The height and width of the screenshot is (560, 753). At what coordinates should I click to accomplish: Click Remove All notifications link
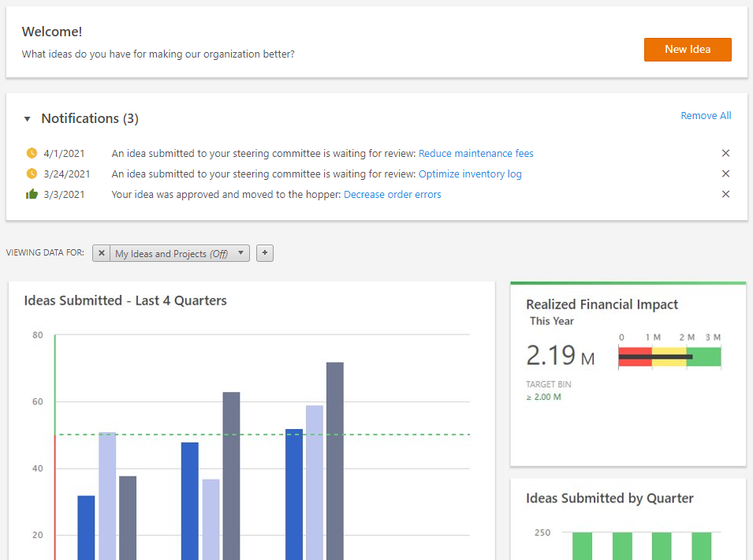pos(706,116)
